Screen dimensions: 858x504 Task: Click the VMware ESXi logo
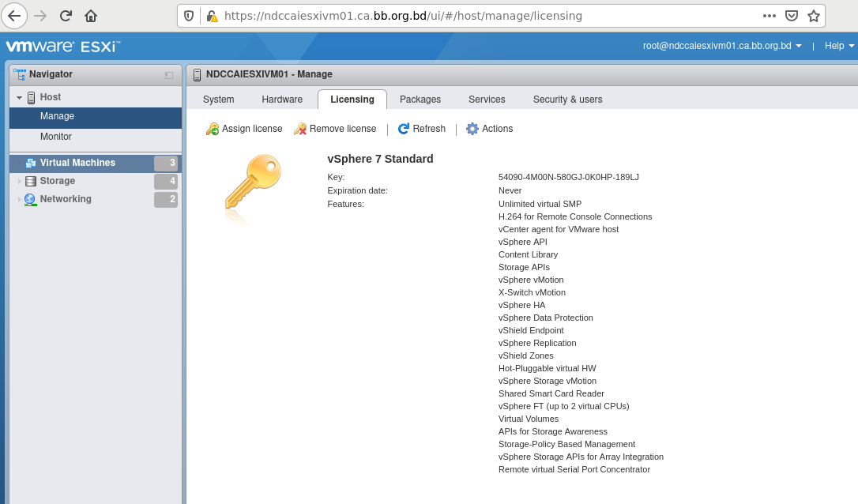point(63,47)
